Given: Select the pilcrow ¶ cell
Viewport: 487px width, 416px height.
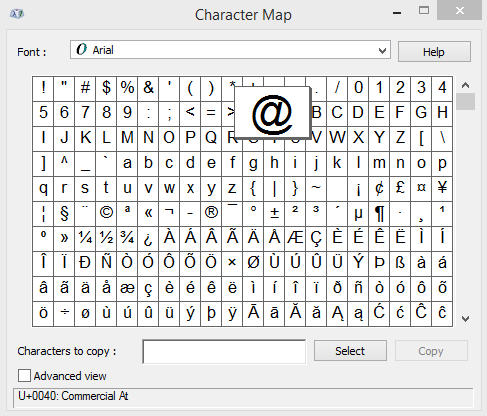Looking at the screenshot, I should (x=379, y=213).
